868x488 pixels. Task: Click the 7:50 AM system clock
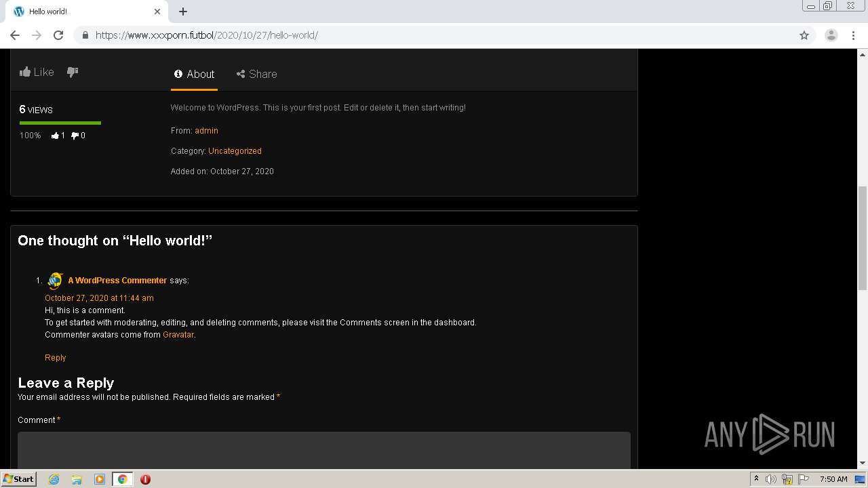pyautogui.click(x=833, y=479)
